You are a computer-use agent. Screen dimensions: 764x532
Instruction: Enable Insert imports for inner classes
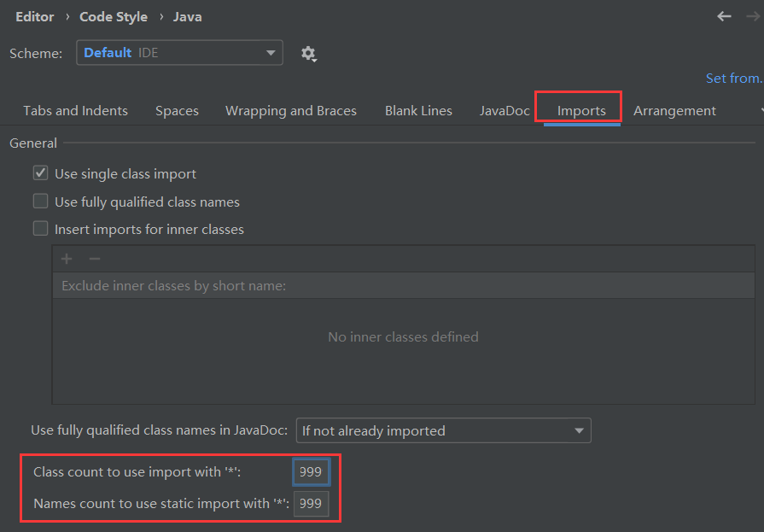point(40,229)
